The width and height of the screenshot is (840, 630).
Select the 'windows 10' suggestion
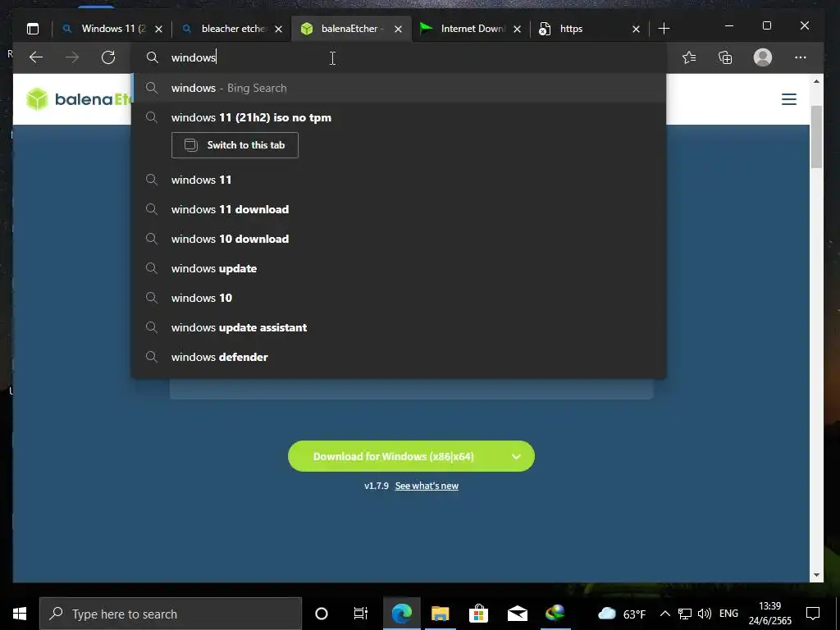click(x=399, y=297)
